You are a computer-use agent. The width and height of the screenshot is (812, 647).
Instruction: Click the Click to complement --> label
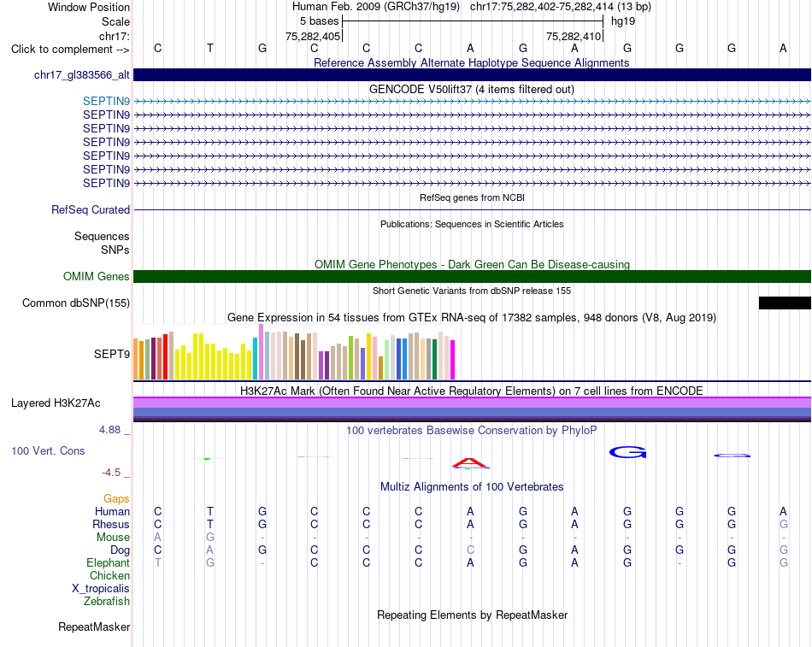point(70,50)
